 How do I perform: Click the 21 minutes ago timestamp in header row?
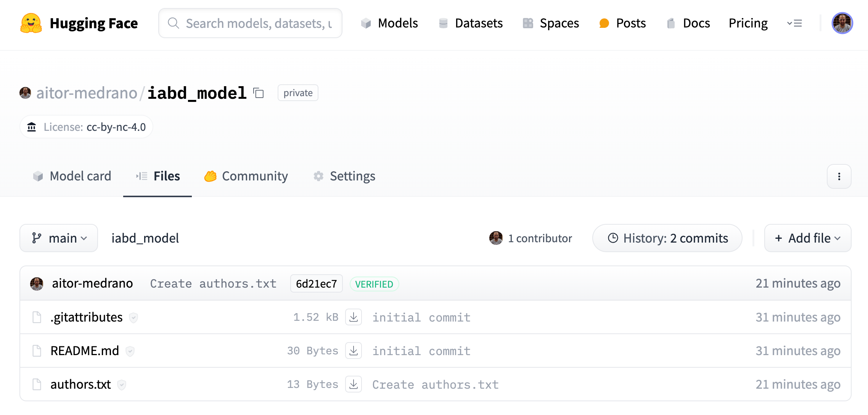click(x=798, y=283)
